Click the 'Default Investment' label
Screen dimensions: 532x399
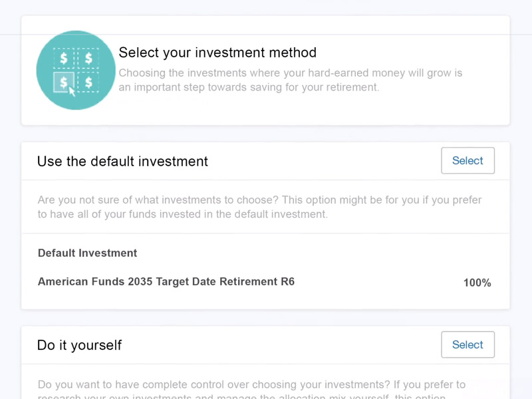point(87,253)
